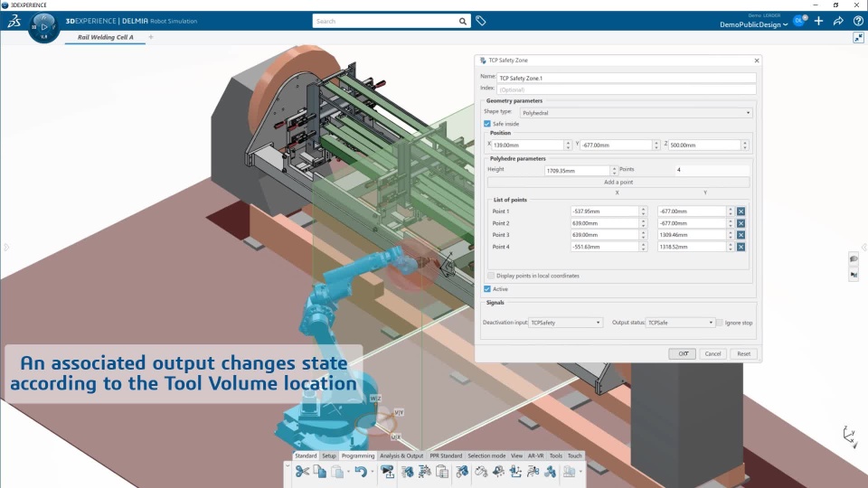Click the Point 3 Y value 1309.46mm
The image size is (868, 488).
692,235
